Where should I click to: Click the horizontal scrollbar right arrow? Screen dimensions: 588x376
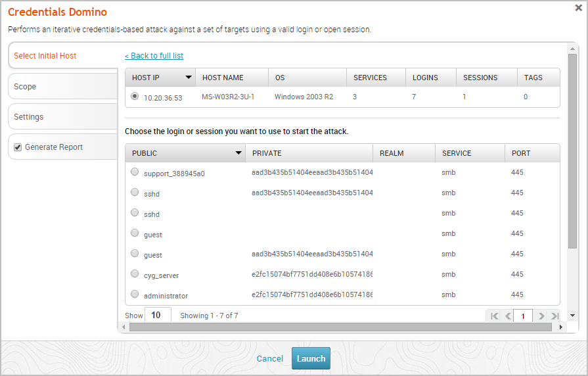[x=560, y=327]
